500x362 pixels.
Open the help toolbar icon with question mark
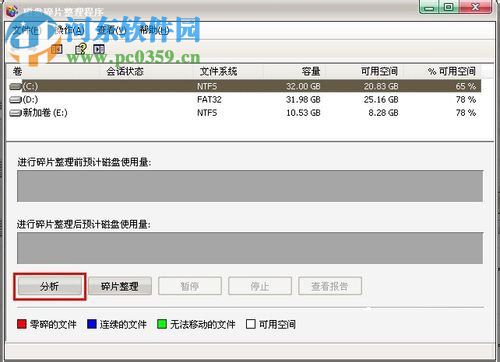pos(80,49)
